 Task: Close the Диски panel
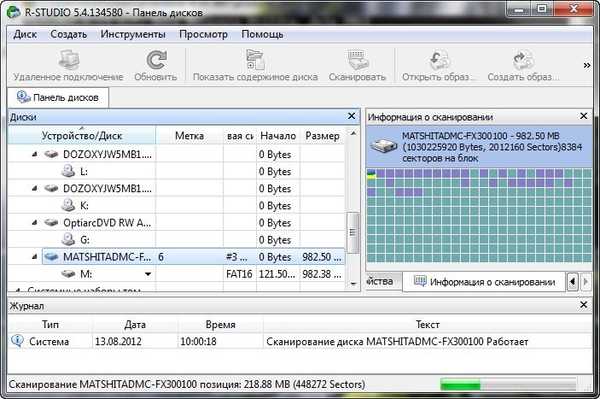pos(351,116)
